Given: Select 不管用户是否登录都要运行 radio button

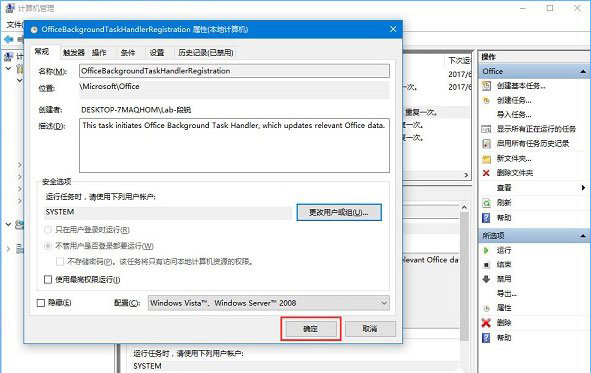Looking at the screenshot, I should click(x=48, y=246).
